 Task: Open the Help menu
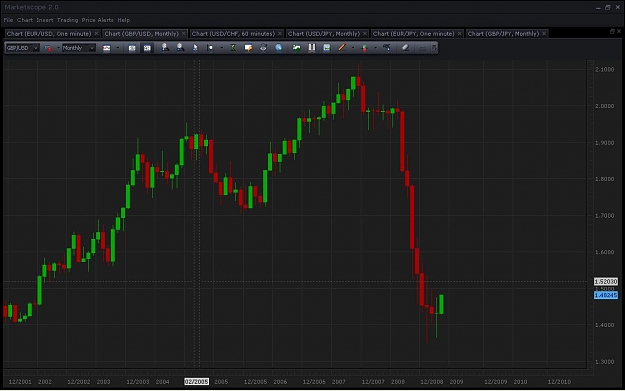[124, 20]
